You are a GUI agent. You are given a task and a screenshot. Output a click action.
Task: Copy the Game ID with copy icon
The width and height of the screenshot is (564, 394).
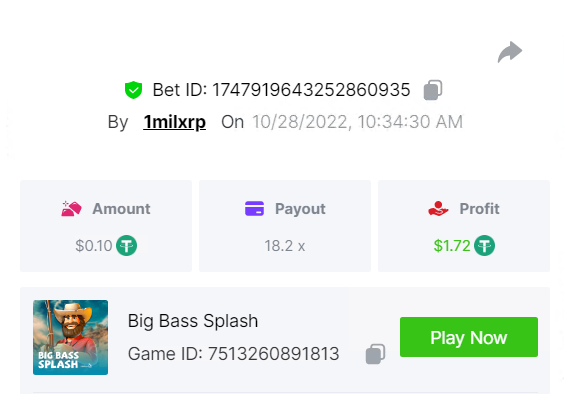click(x=376, y=354)
